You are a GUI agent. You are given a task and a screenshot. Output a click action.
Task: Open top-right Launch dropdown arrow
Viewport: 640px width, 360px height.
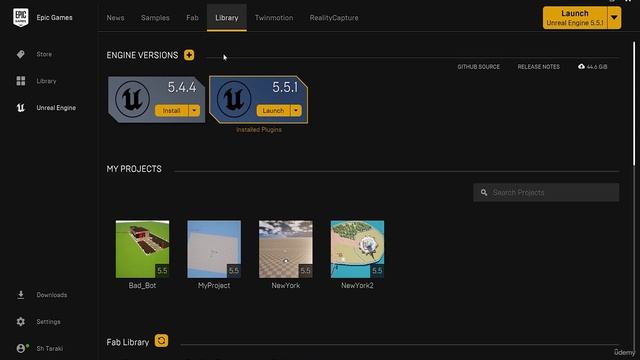tap(614, 18)
